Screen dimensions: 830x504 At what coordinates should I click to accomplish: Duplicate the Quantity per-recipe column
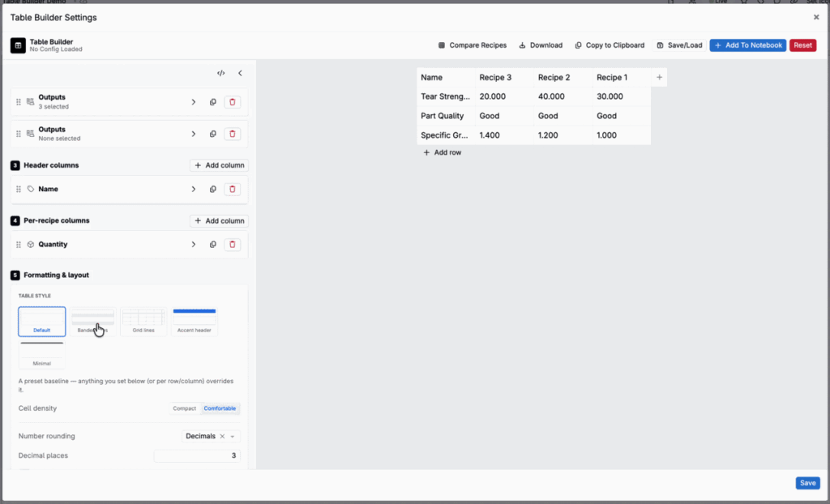213,245
